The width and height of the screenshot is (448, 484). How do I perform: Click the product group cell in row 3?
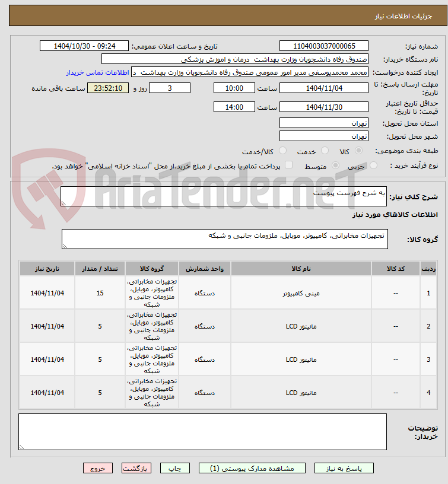click(x=152, y=359)
